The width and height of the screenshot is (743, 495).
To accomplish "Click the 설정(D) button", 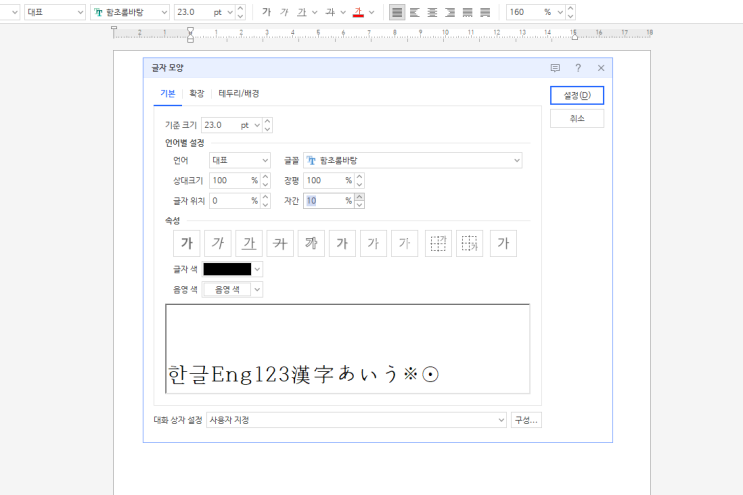I will pyautogui.click(x=577, y=95).
